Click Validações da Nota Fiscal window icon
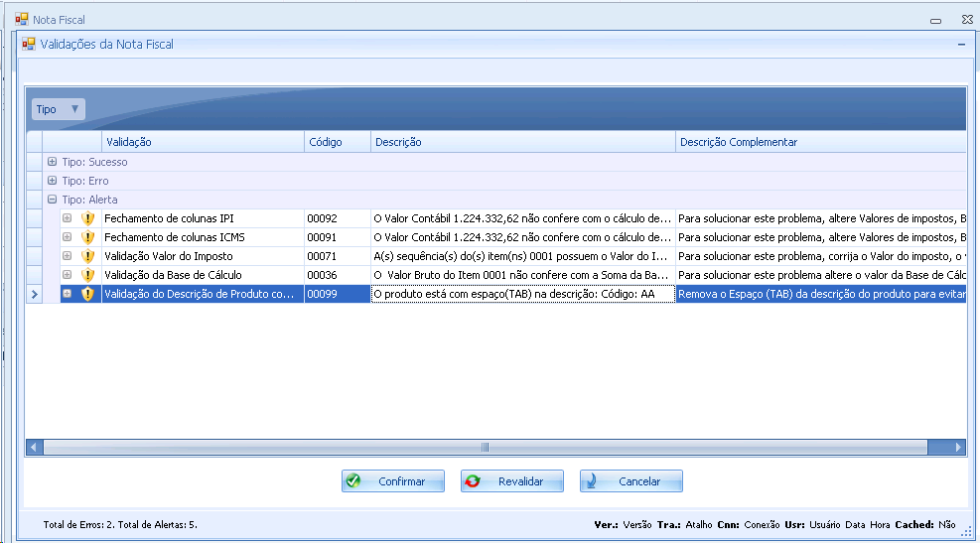 pyautogui.click(x=29, y=45)
